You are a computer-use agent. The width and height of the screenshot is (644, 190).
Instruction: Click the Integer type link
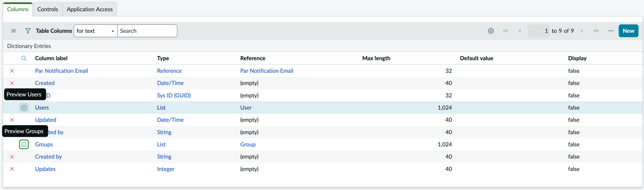(x=166, y=169)
